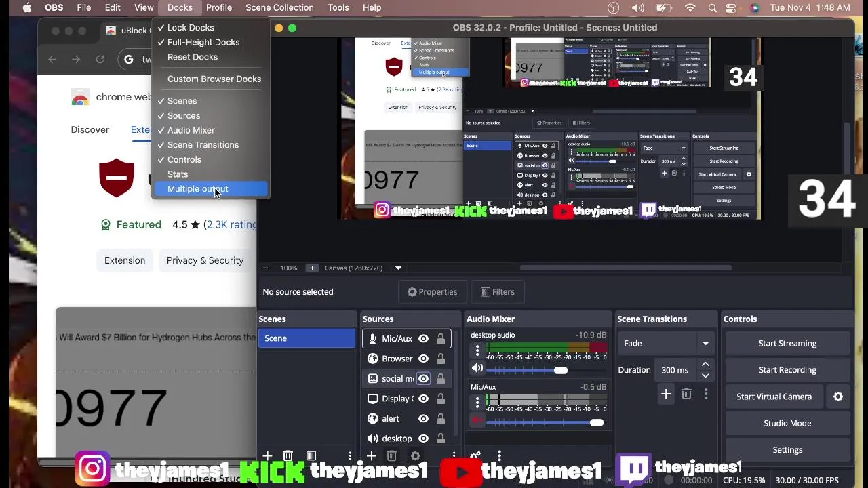The image size is (868, 488).
Task: Open the Scene Collection menu
Action: coord(279,7)
